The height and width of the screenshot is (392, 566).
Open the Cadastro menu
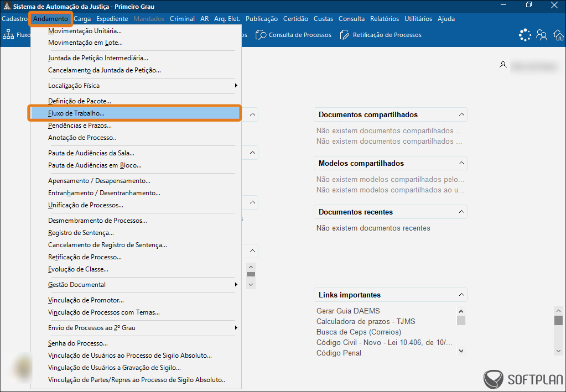14,19
